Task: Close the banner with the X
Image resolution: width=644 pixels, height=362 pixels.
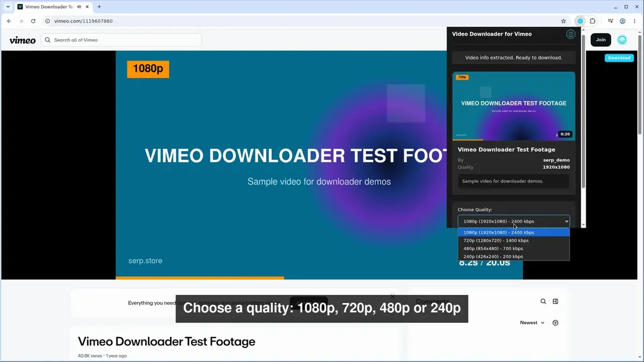Action: pos(392,296)
